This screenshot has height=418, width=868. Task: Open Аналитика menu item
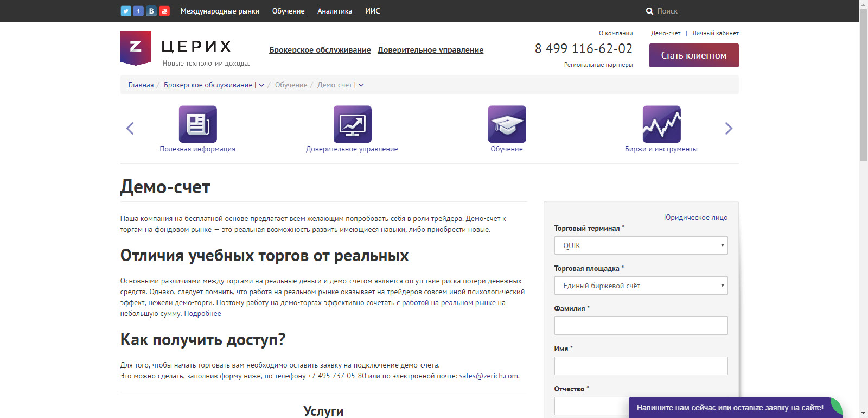335,11
